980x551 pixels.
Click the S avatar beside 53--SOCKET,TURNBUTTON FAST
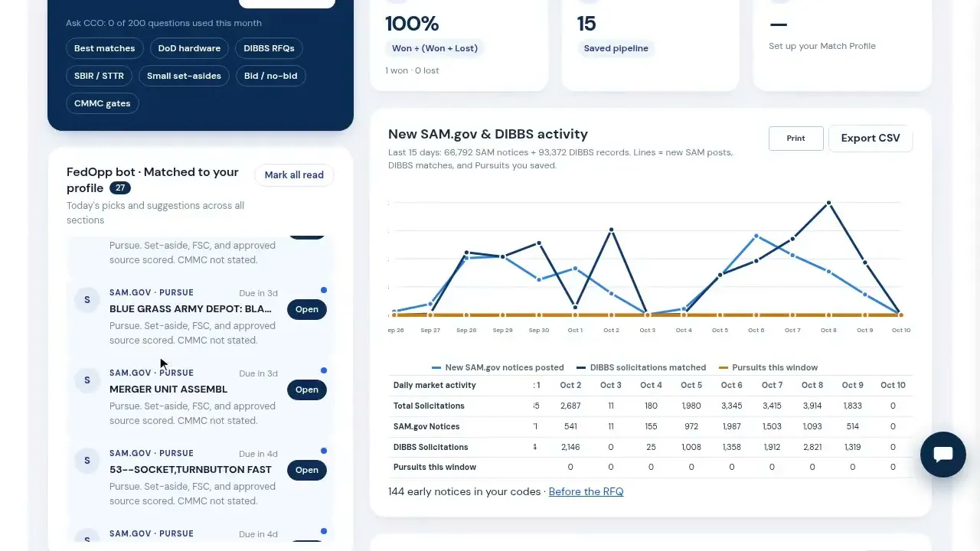pos(87,461)
